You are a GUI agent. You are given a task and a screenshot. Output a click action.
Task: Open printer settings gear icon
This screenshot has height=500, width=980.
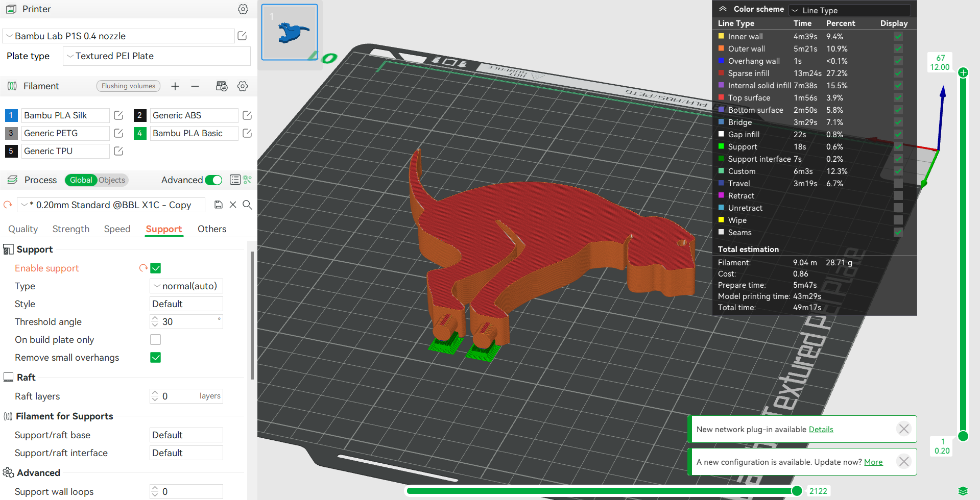[x=243, y=9]
